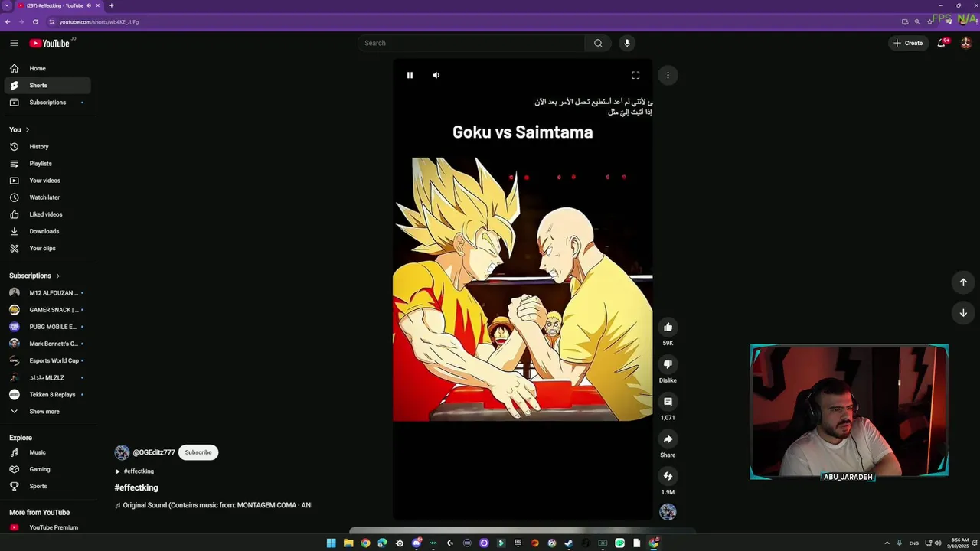
Task: Open the Remix button showing 1.9M
Action: pyautogui.click(x=668, y=476)
